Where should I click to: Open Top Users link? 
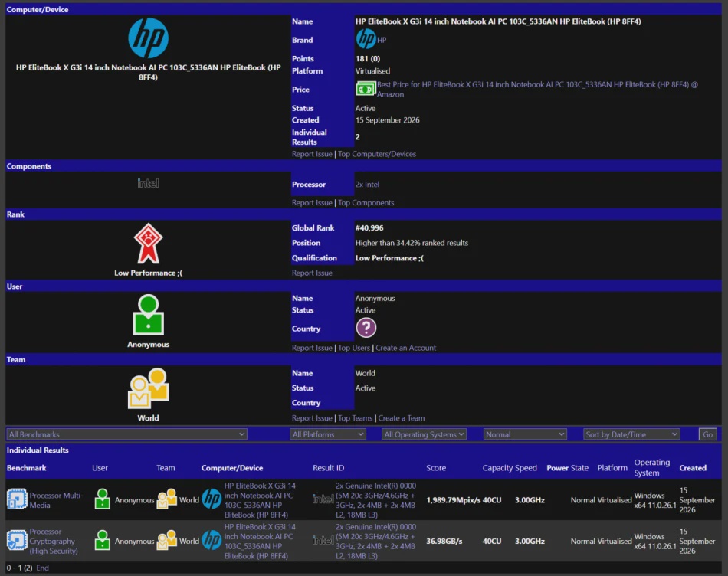tap(354, 348)
